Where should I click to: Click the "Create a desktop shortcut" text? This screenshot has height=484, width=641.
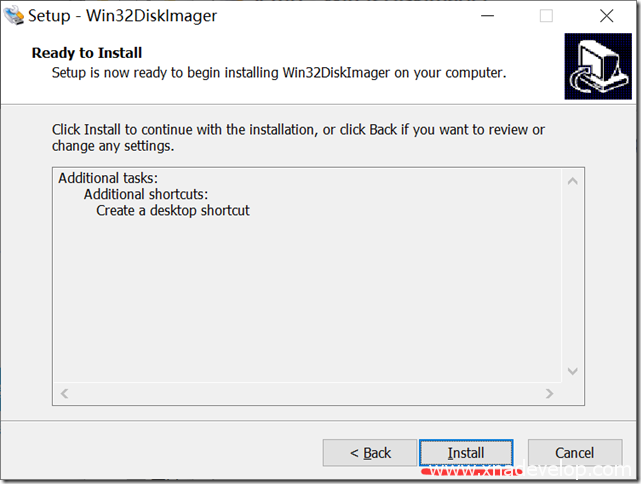[172, 211]
